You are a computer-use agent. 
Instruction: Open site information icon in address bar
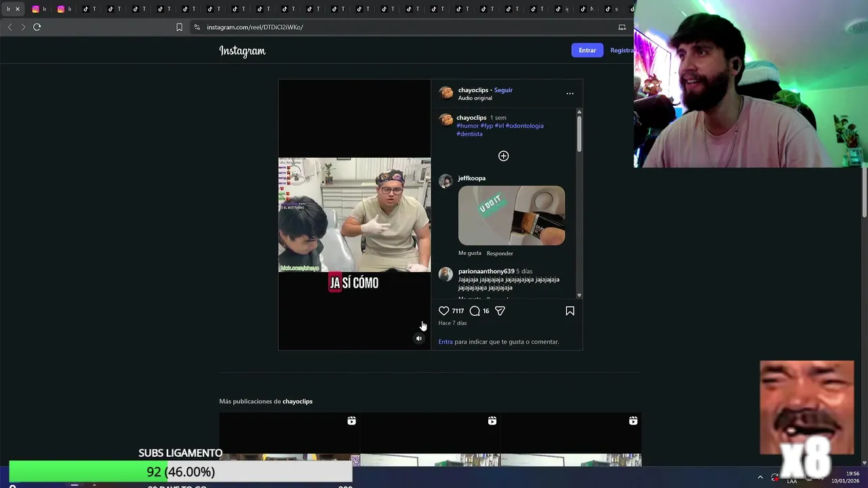coord(197,27)
